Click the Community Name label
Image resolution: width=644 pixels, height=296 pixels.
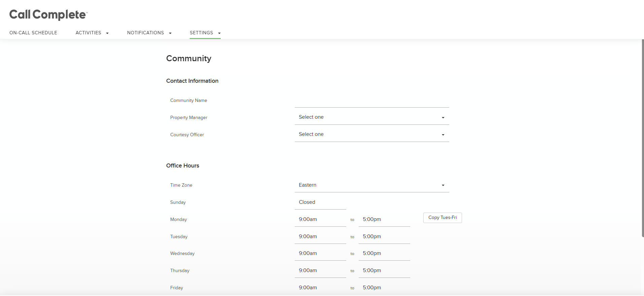point(189,100)
